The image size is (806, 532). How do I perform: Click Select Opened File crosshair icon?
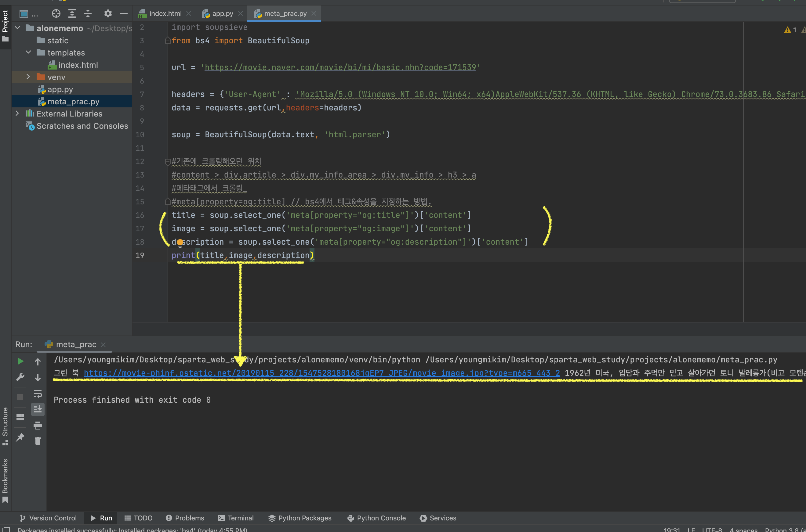point(56,13)
